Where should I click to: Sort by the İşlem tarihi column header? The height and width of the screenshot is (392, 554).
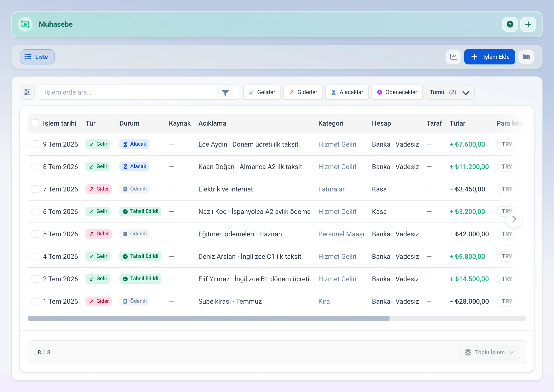(60, 123)
